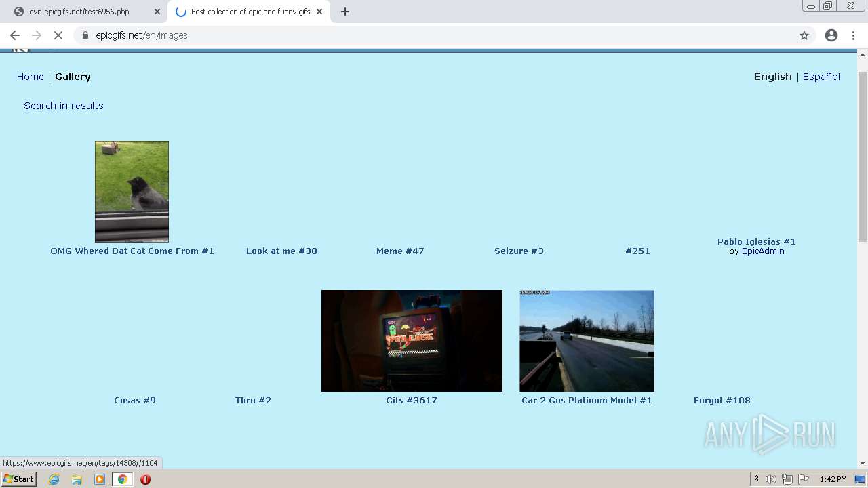Viewport: 868px width, 488px height.
Task: Open the Gifs #3617 link
Action: coord(412,401)
